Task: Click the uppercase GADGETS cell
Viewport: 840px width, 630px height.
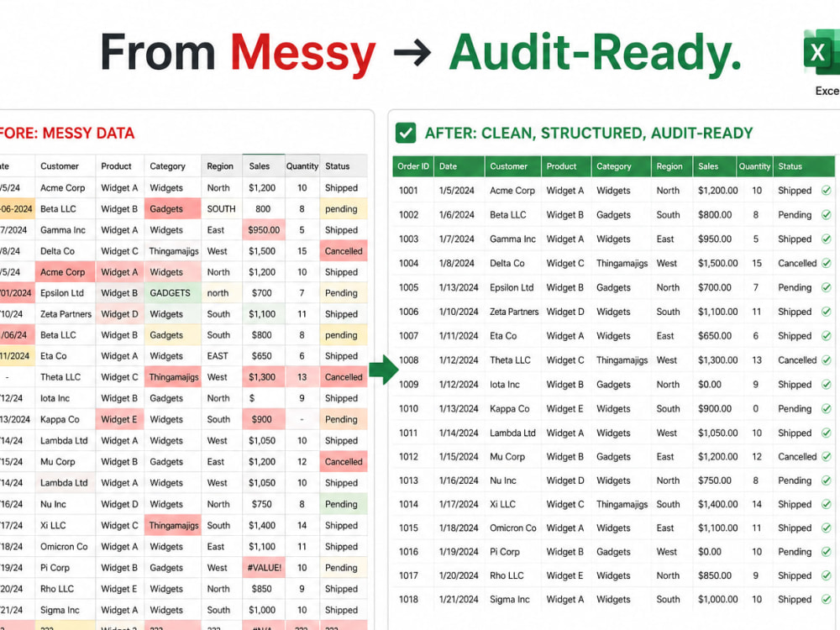Action: click(x=172, y=293)
